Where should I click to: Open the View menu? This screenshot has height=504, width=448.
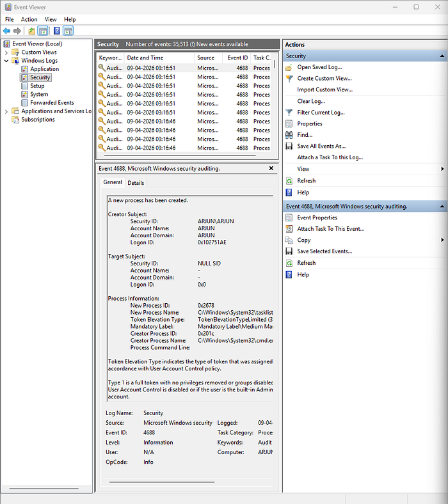[x=51, y=19]
